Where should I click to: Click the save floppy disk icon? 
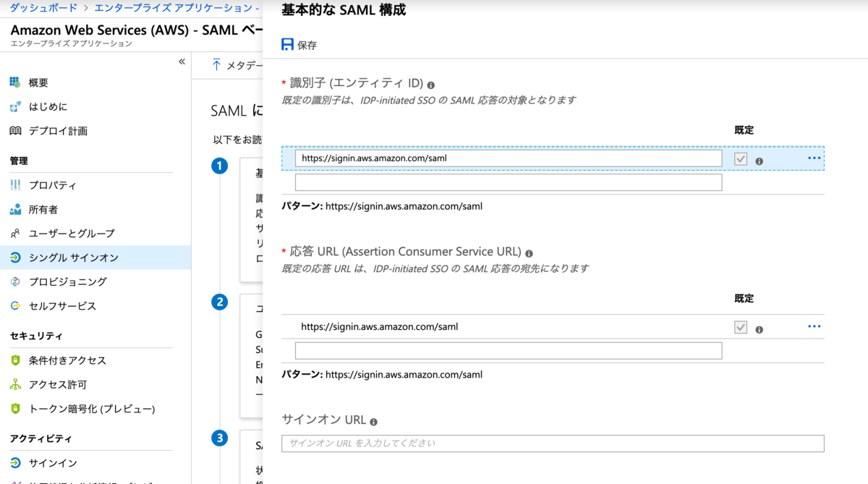(x=288, y=45)
